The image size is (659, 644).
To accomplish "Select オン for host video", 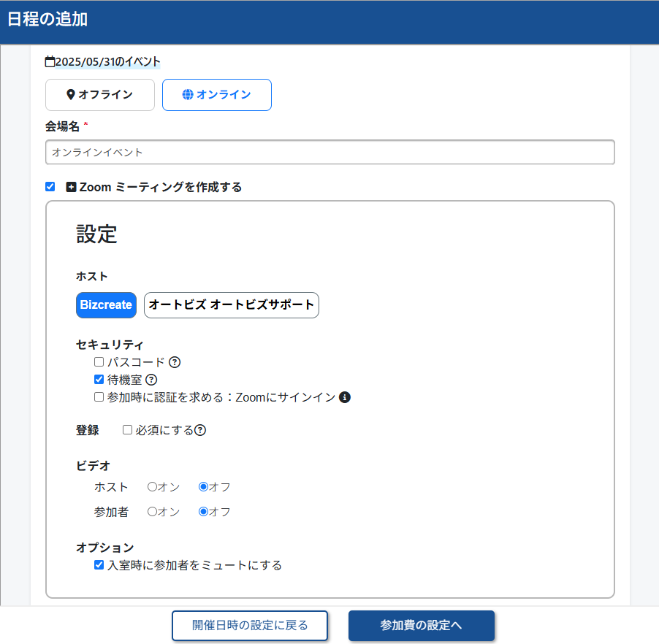I will (x=152, y=487).
